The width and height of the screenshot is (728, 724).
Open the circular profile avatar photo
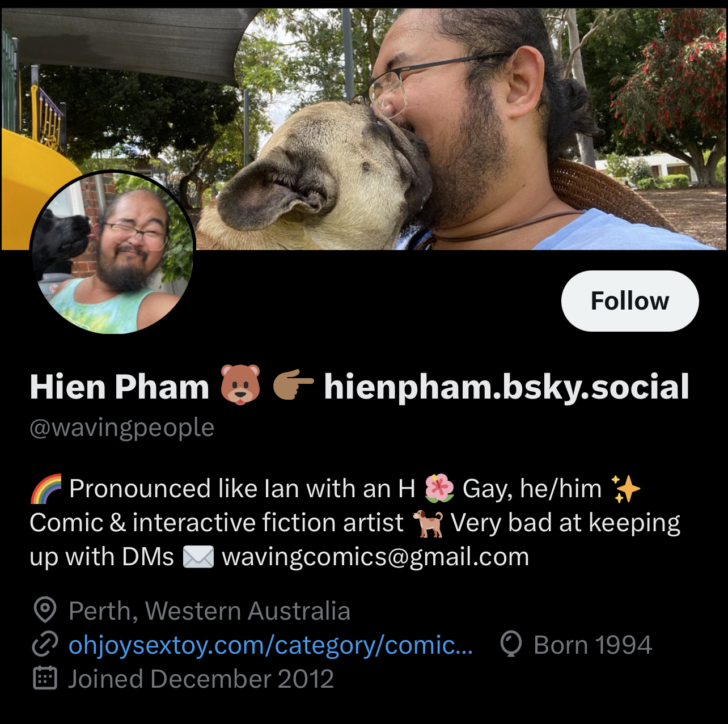tap(112, 253)
